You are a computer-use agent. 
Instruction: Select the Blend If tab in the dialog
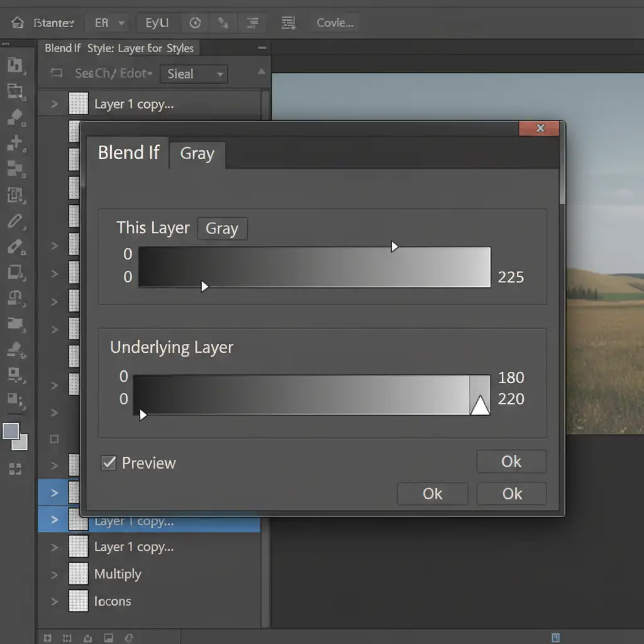128,153
